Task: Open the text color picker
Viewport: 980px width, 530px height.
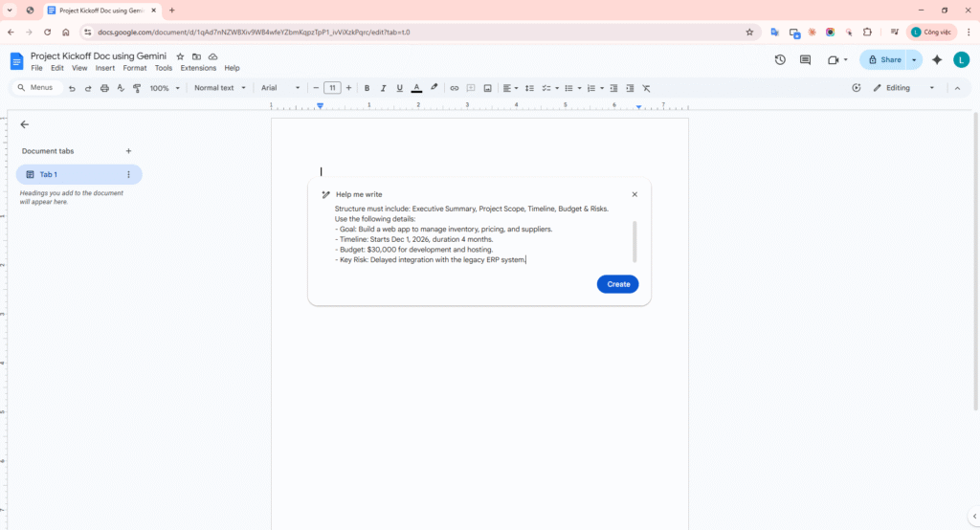Action: coord(416,88)
